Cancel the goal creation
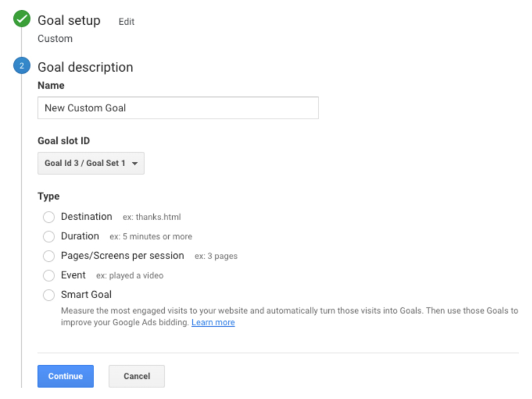 [x=137, y=376]
